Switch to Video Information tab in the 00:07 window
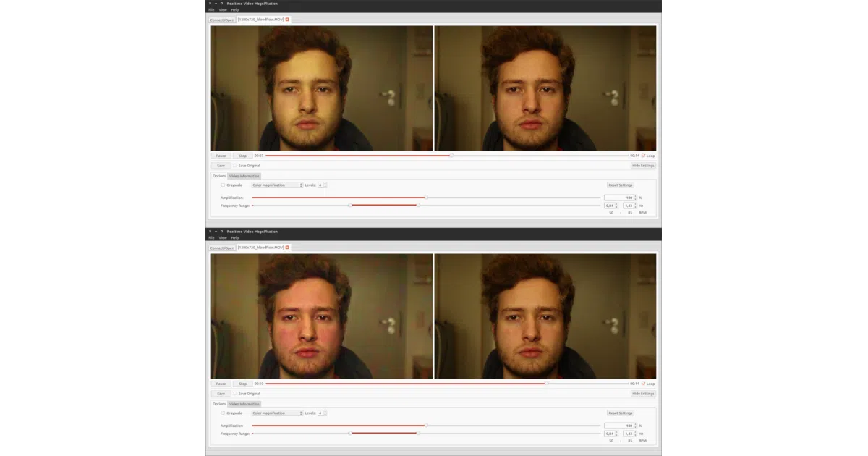 click(244, 176)
